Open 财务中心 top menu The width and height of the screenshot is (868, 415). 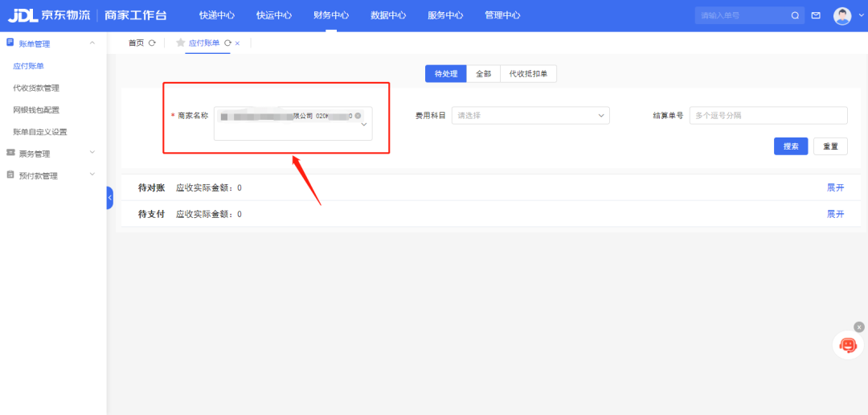[x=331, y=15]
